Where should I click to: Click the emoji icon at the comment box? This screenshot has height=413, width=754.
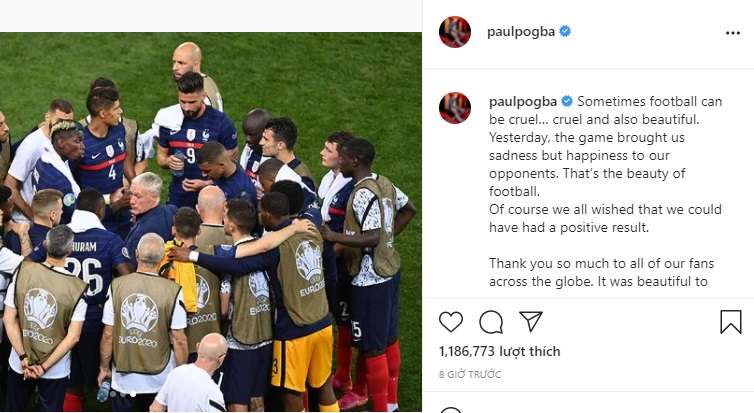click(x=451, y=410)
